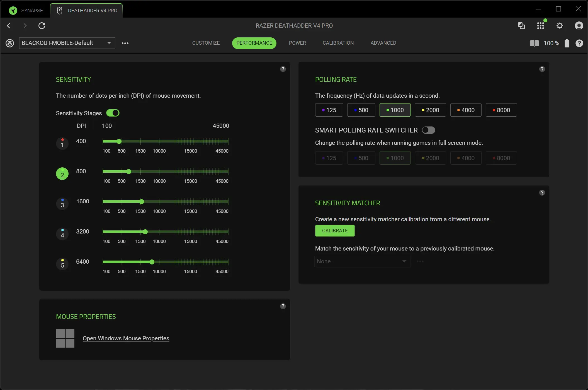Open the previously calibrated mouse None dropdown
Viewport: 588px width, 390px height.
coord(362,261)
